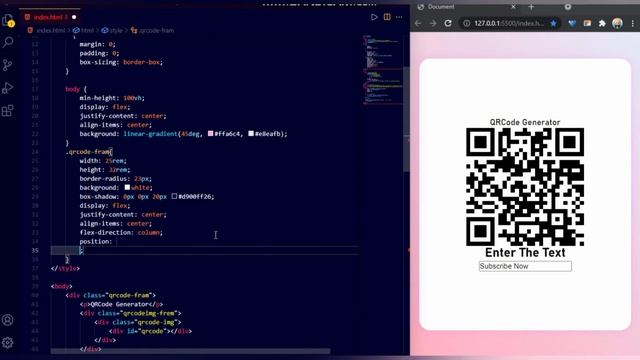This screenshot has height=360, width=640.
Task: Go forward in the Chrome browser
Action: (x=433, y=23)
